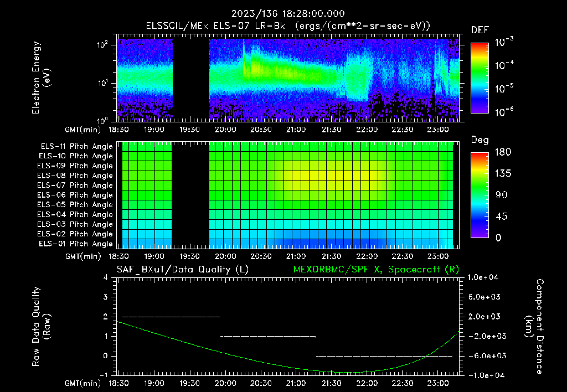This screenshot has height=392, width=567.
Task: Click the 10^-3 value on DEF scale
Action: tap(504, 42)
